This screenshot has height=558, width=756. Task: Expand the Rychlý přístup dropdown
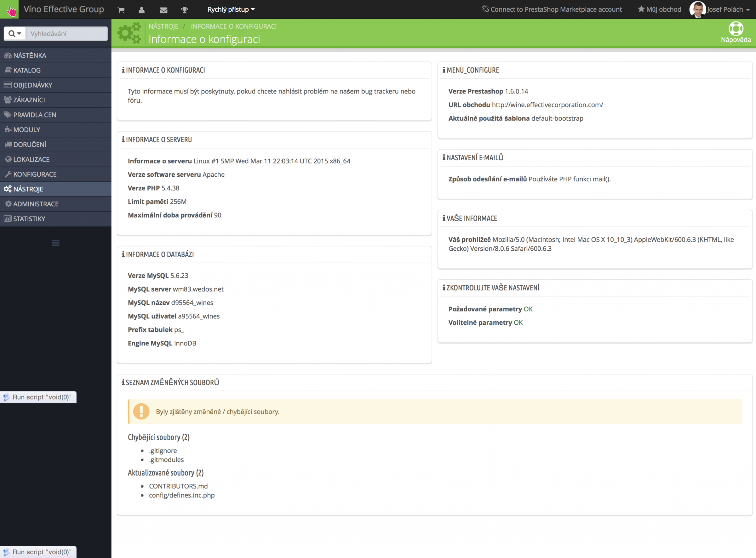click(x=231, y=9)
